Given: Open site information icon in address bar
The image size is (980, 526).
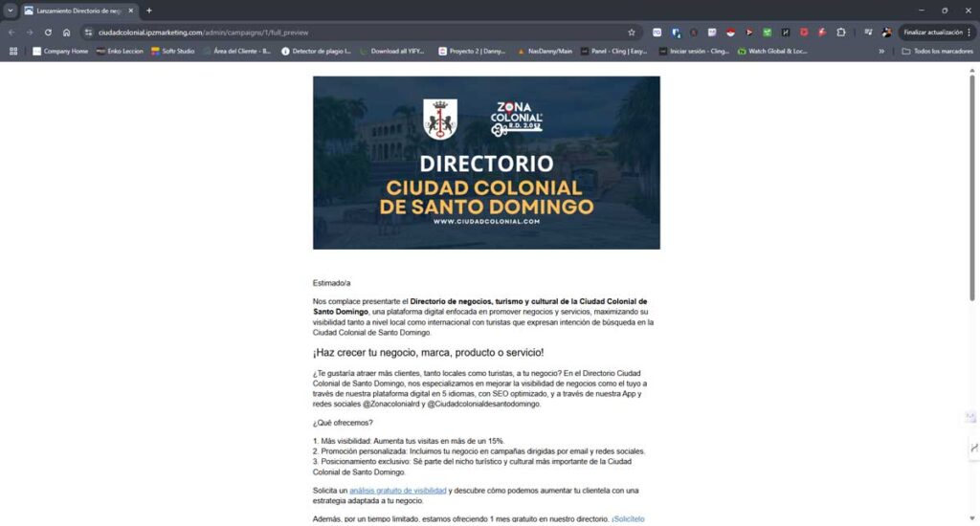Looking at the screenshot, I should (x=88, y=33).
